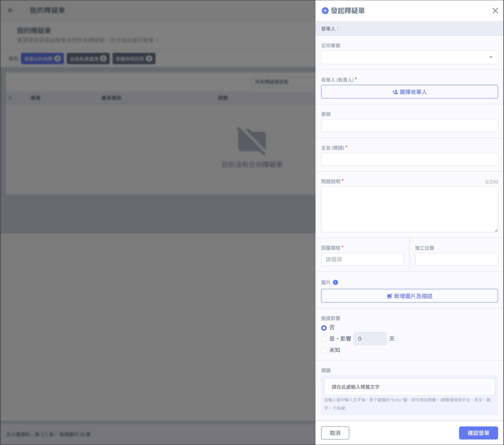The image size is (504, 445).
Task: Click the back arrow in the page header
Action: point(10,10)
